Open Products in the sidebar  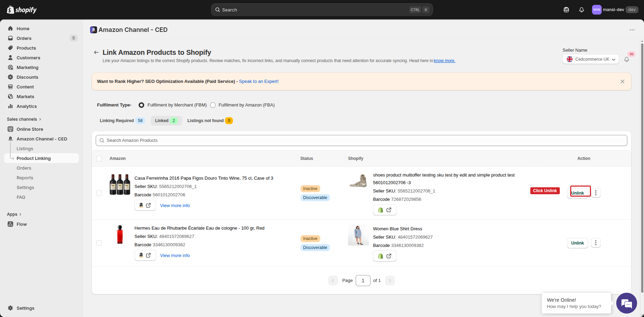[x=26, y=48]
